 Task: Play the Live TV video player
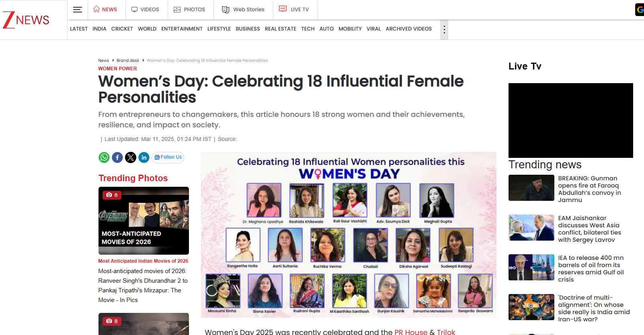click(x=570, y=121)
